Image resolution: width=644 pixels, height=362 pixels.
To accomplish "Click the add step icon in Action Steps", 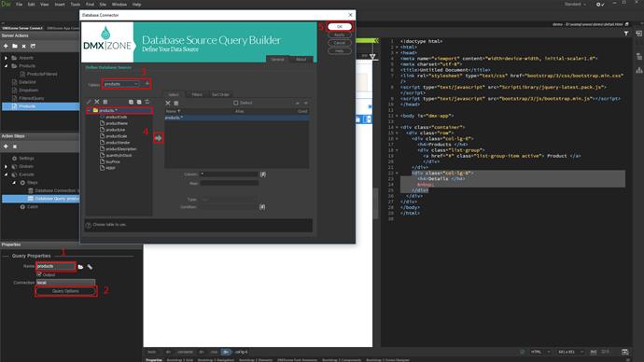I will coord(6,146).
